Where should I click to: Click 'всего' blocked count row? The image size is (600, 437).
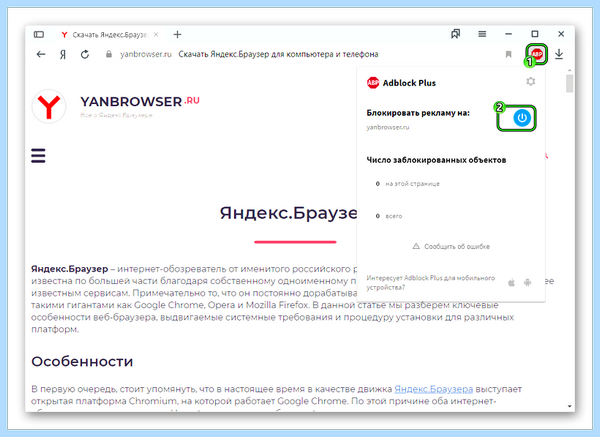tap(389, 216)
